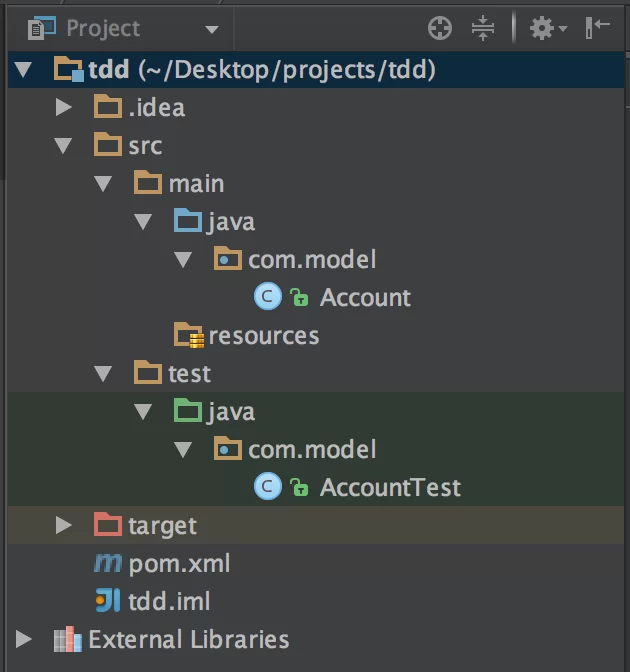
Task: Click the src folder icon
Action: [108, 144]
